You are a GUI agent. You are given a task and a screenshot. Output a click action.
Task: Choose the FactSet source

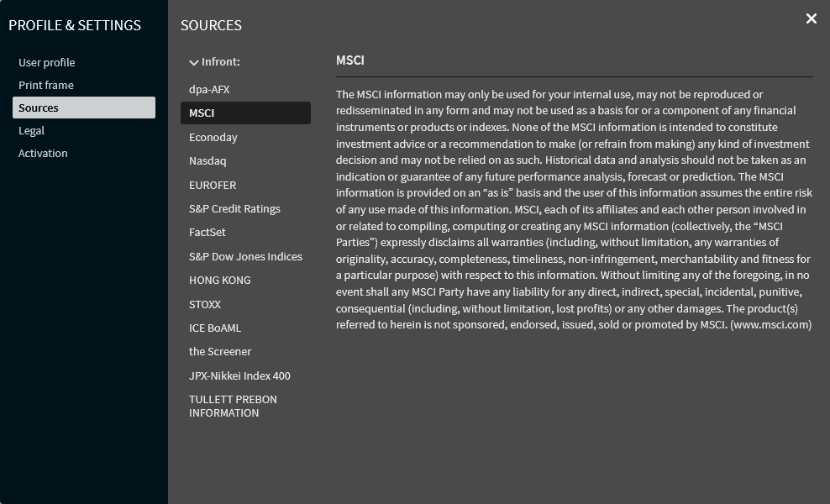(207, 232)
